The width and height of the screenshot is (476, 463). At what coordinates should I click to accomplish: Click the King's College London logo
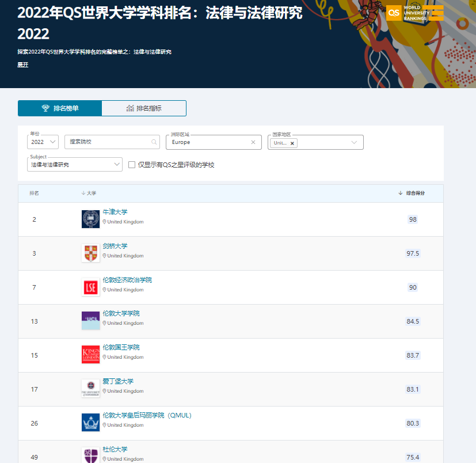[x=90, y=355]
